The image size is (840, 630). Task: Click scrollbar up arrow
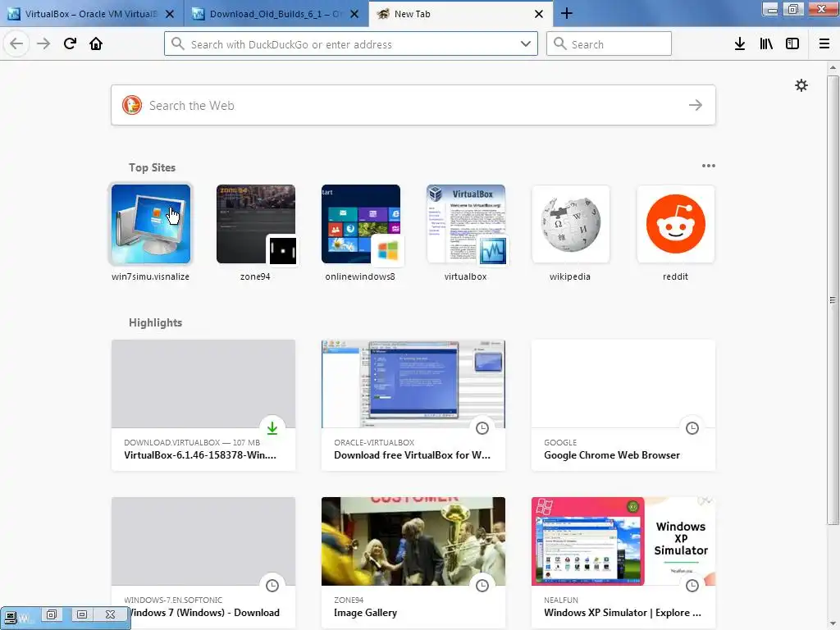(833, 67)
